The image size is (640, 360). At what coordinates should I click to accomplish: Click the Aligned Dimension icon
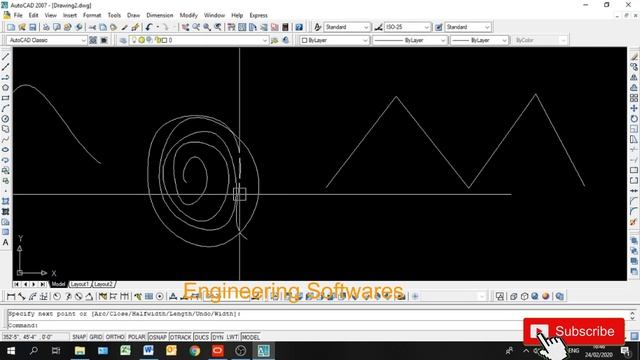(x=22, y=296)
